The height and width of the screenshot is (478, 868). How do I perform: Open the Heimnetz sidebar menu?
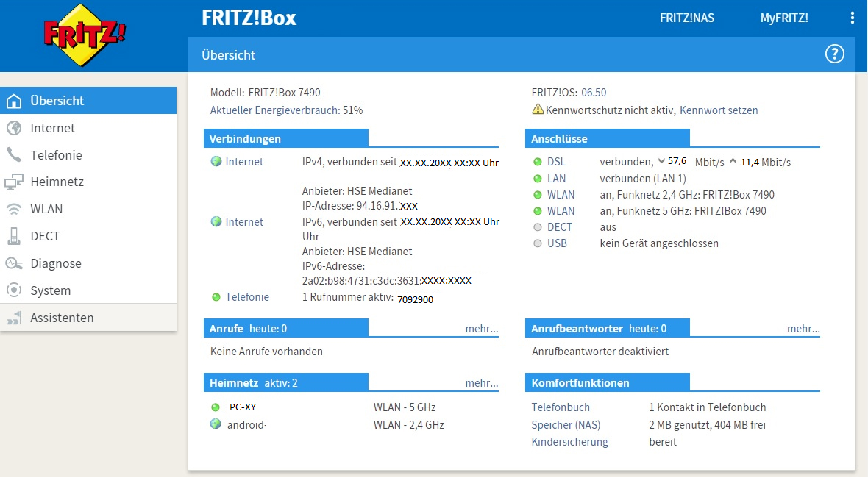click(88, 182)
